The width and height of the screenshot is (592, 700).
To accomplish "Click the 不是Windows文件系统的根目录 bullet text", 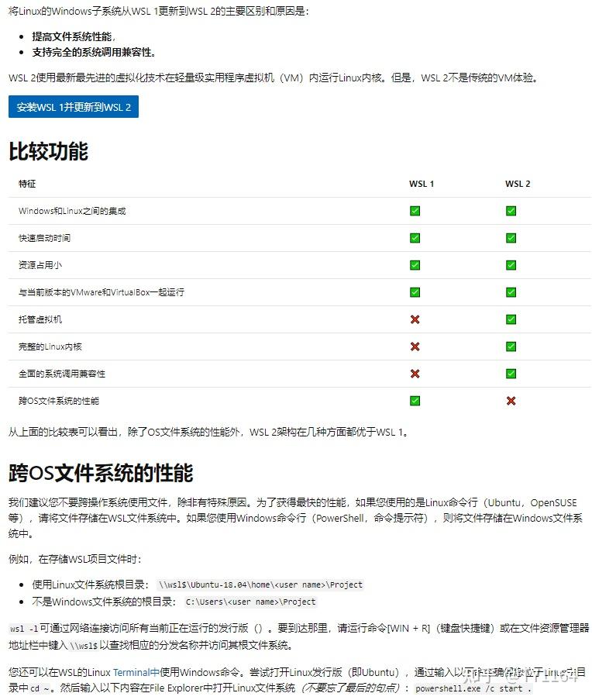I will [x=104, y=602].
